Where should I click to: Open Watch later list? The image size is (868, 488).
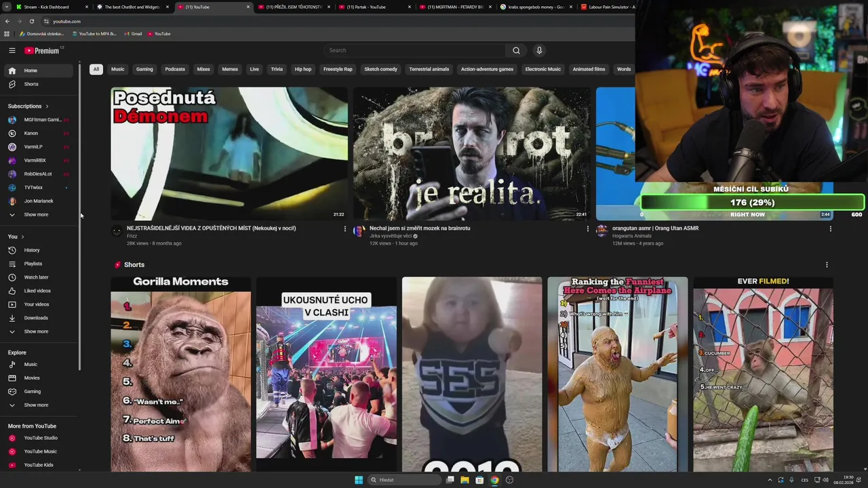38,277
